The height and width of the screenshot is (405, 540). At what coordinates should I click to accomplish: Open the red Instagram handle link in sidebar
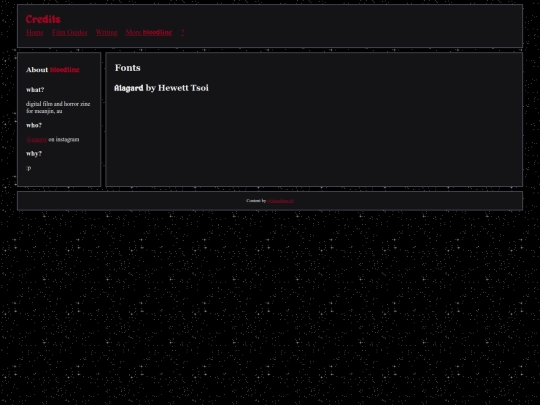(x=37, y=139)
